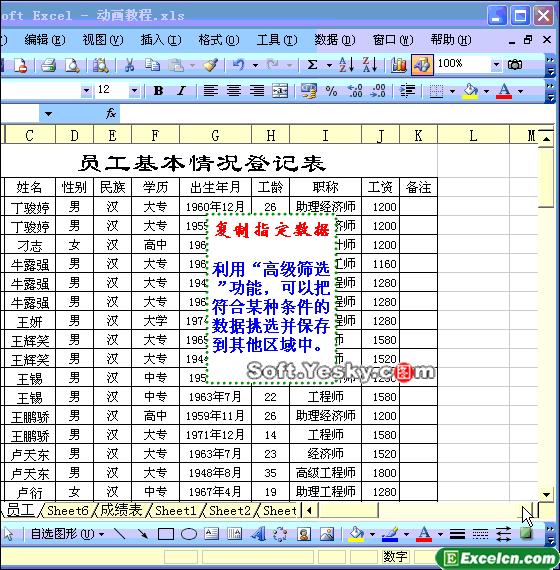
Task: Open the 编辑 menu
Action: [45, 40]
